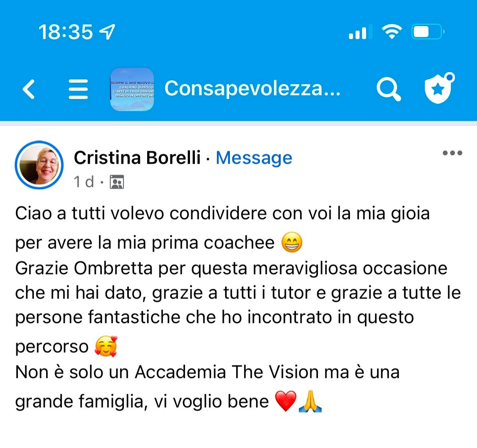Image resolution: width=477 pixels, height=448 pixels.
Task: Tap the red heart emoji
Action: [x=286, y=401]
